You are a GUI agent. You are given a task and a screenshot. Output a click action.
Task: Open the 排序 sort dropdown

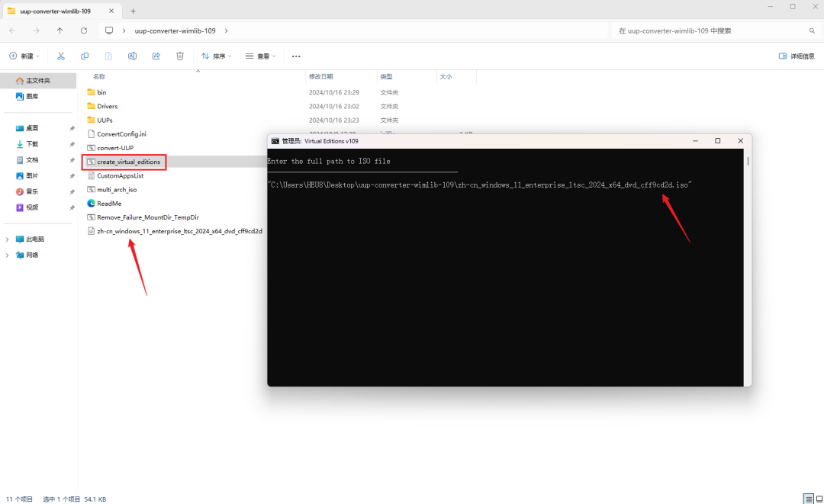216,56
